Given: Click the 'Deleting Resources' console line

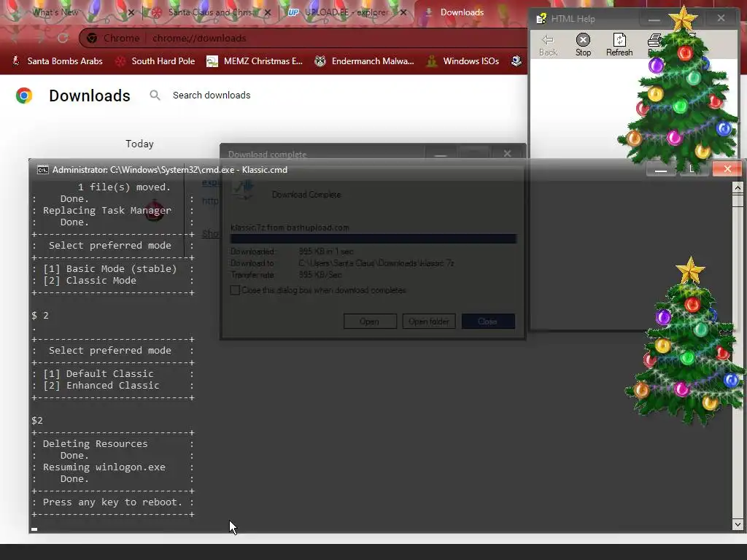Looking at the screenshot, I should 96,444.
